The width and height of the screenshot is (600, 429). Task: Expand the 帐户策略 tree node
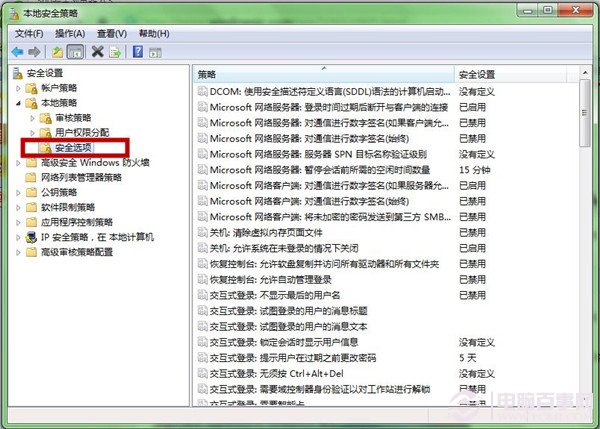click(x=18, y=88)
